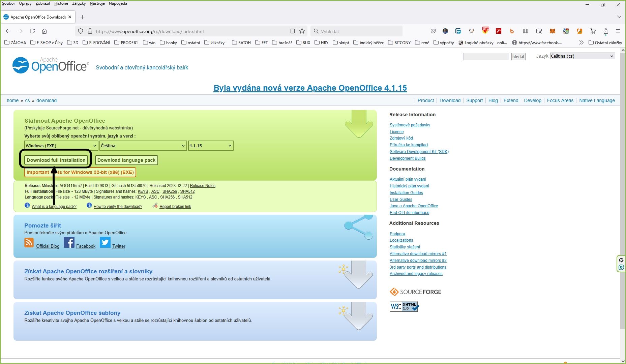Click the W3C XHTML 1.0 badge
Image resolution: width=626 pixels, height=364 pixels.
coord(404,306)
